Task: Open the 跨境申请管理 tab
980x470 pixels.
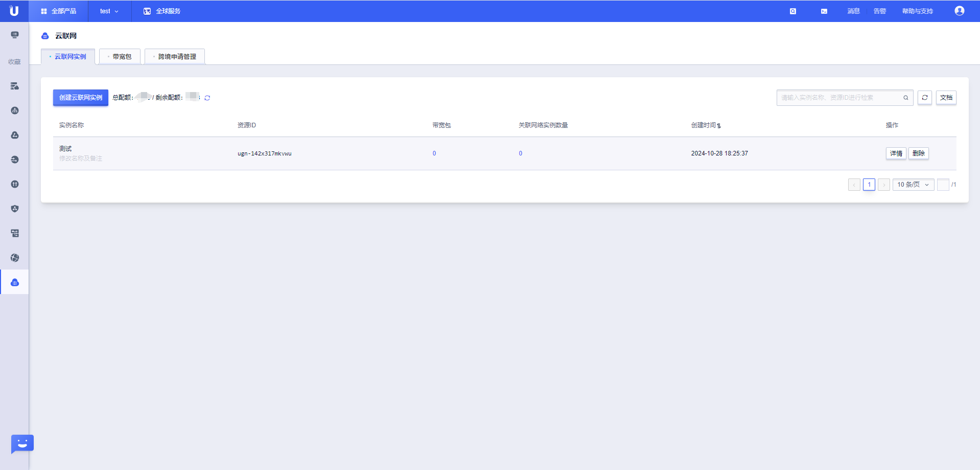Action: 175,57
